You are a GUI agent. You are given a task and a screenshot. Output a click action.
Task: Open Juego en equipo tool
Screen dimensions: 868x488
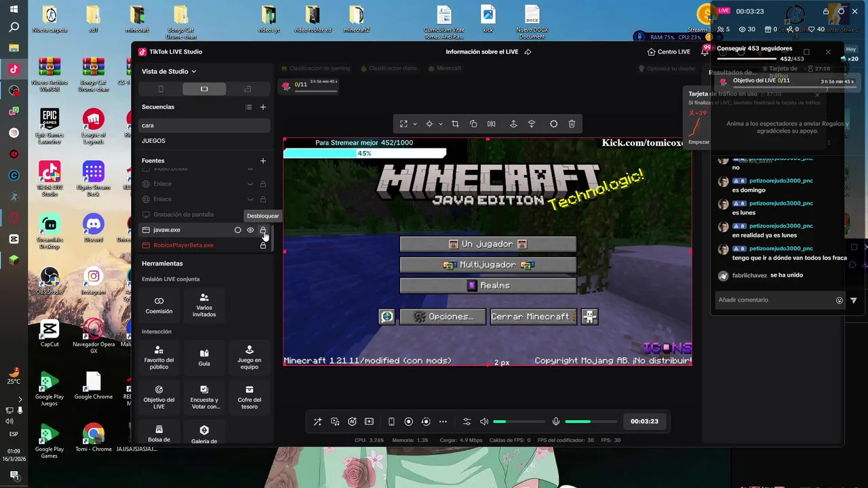[x=249, y=358]
